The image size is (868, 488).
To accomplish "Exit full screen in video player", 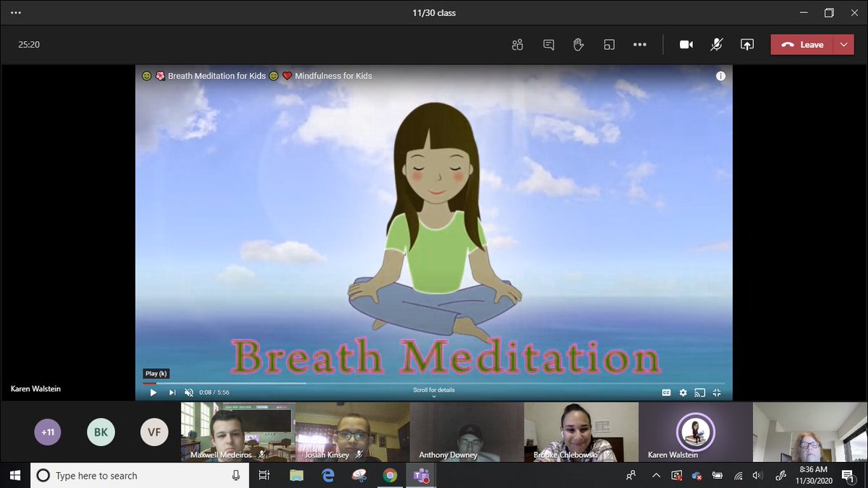I will click(717, 393).
